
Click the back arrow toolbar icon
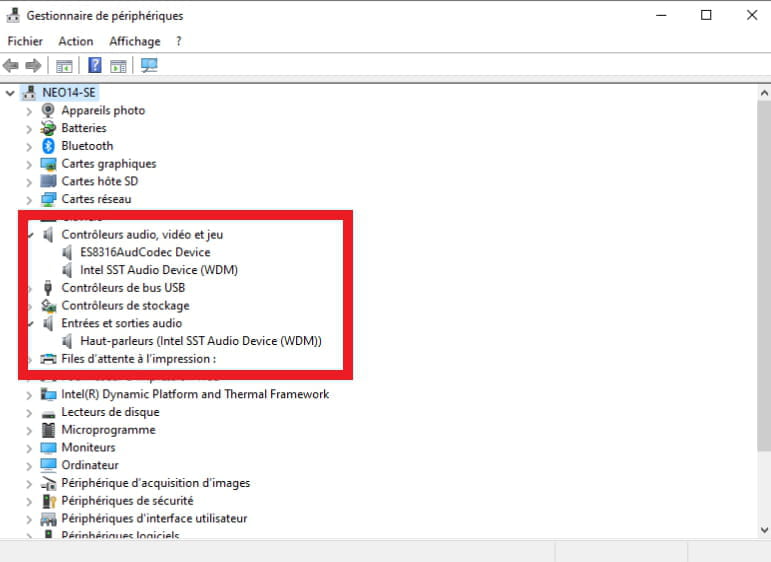12,66
